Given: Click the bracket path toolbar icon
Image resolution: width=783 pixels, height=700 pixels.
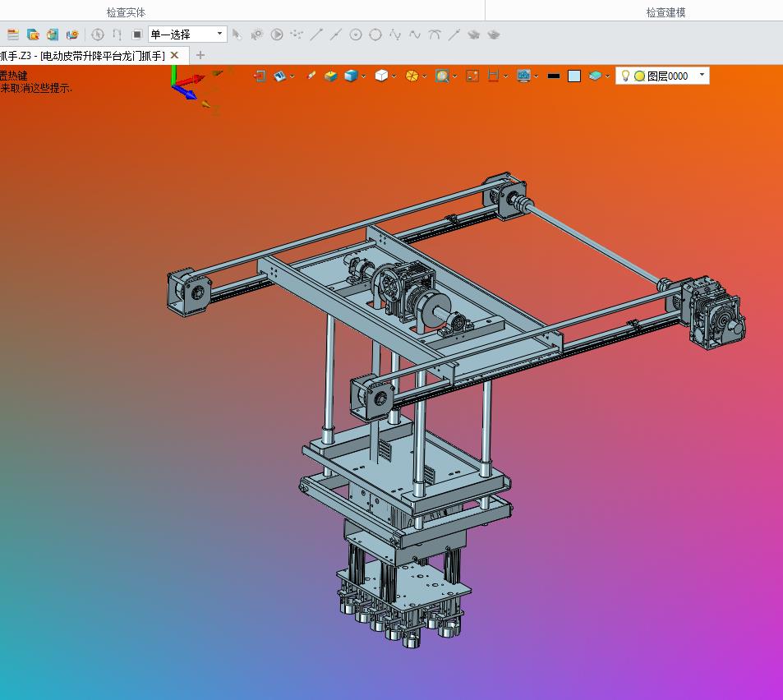Looking at the screenshot, I should pyautogui.click(x=117, y=35).
